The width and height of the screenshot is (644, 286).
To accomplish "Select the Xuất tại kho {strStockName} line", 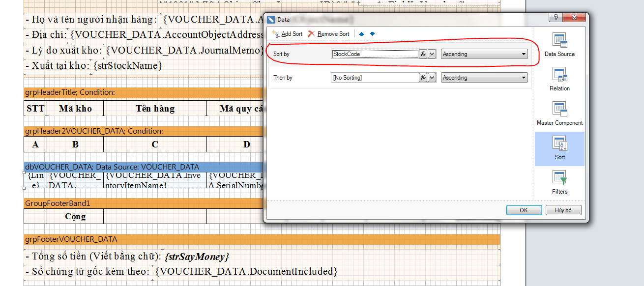I will click(x=94, y=65).
